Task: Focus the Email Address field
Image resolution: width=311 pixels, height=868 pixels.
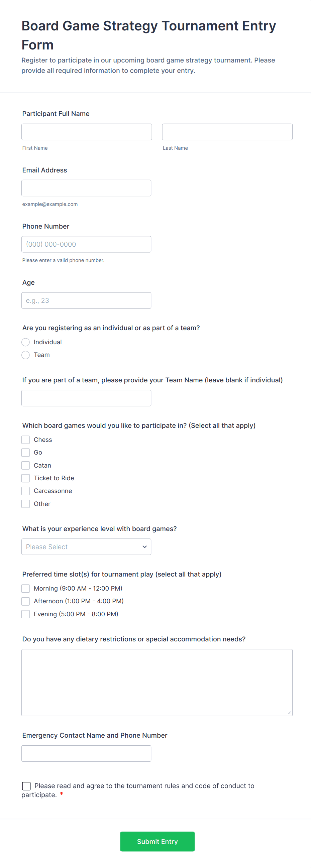Action: [x=86, y=188]
